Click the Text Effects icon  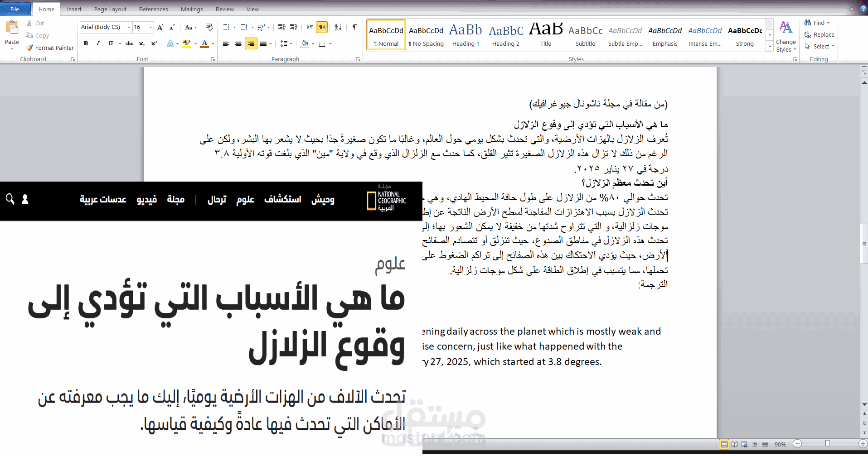click(x=170, y=43)
